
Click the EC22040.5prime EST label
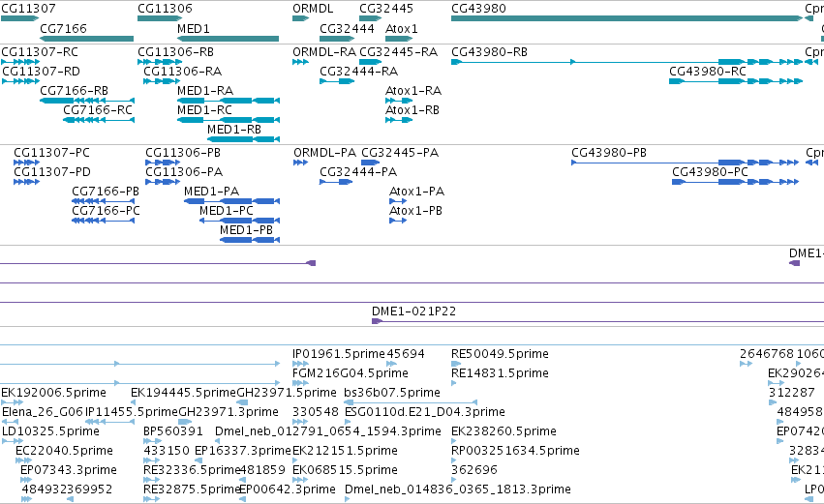point(64,451)
